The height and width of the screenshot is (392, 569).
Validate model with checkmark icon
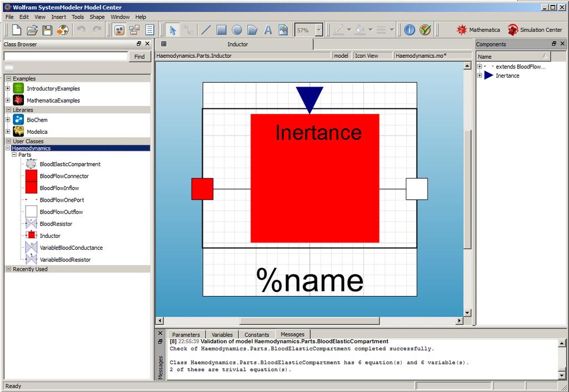pyautogui.click(x=425, y=30)
